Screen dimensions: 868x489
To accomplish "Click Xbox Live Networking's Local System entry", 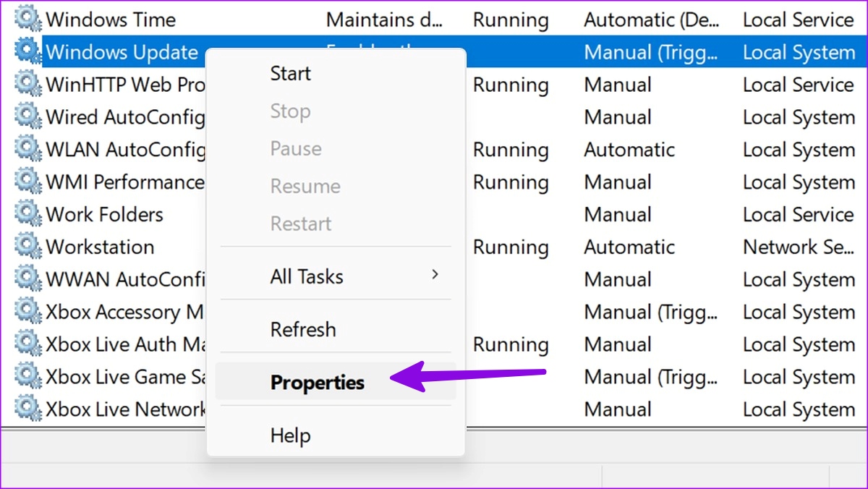I will coord(799,410).
